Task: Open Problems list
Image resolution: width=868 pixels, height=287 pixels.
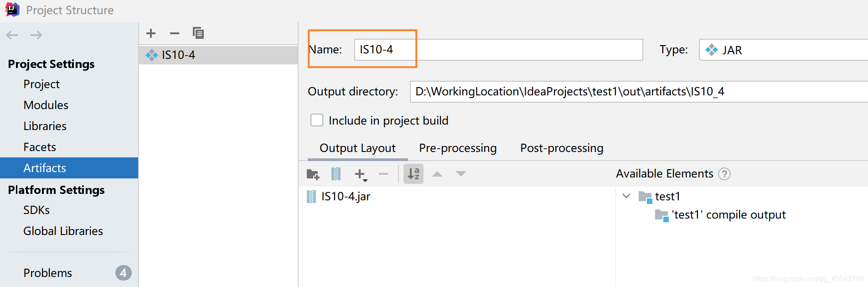Action: (48, 273)
